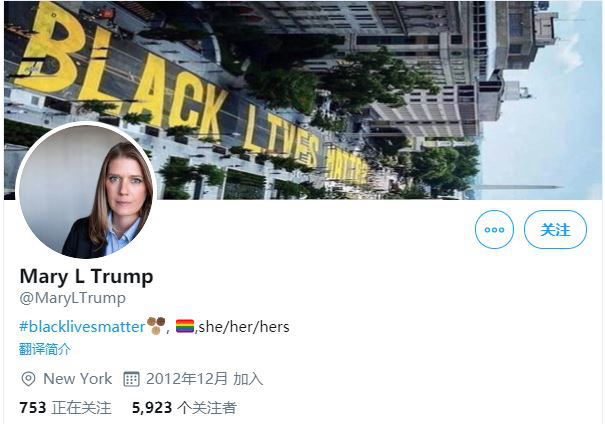Click the calendar join-date icon
Screen dimensions: 605x424
pyautogui.click(x=131, y=379)
